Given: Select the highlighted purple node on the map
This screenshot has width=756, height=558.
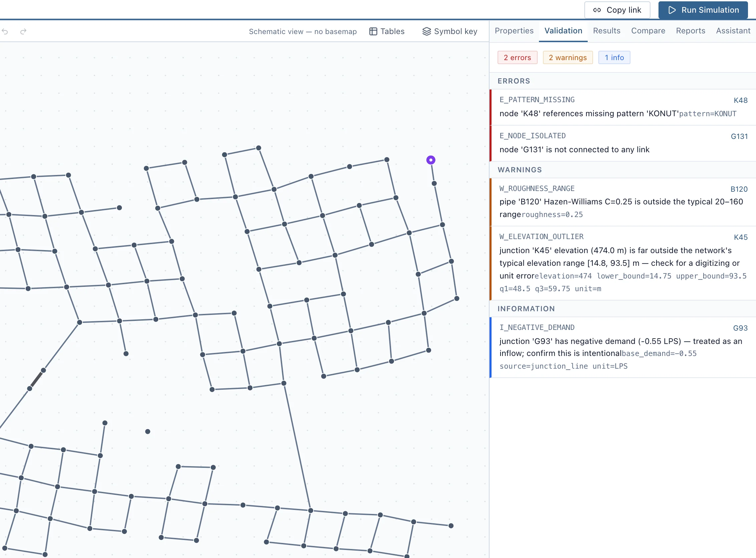Looking at the screenshot, I should (430, 160).
